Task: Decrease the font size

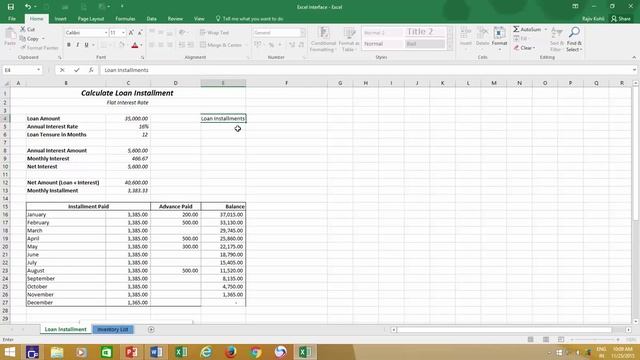Action: (x=140, y=33)
